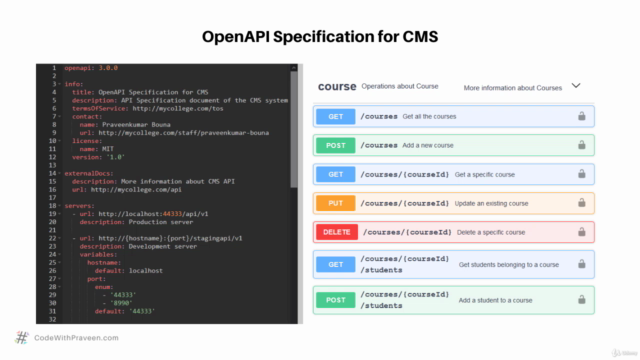Image resolution: width=640 pixels, height=360 pixels.
Task: Click the course tag heading
Action: click(x=337, y=87)
